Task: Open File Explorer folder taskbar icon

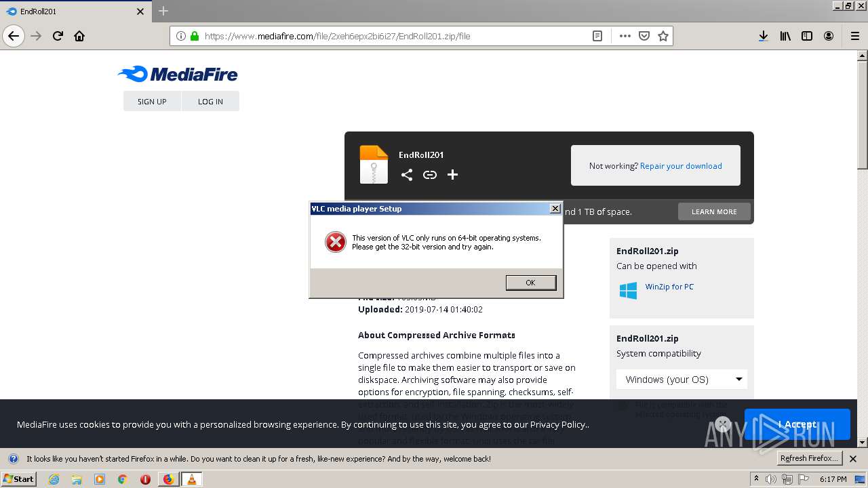Action: point(77,479)
